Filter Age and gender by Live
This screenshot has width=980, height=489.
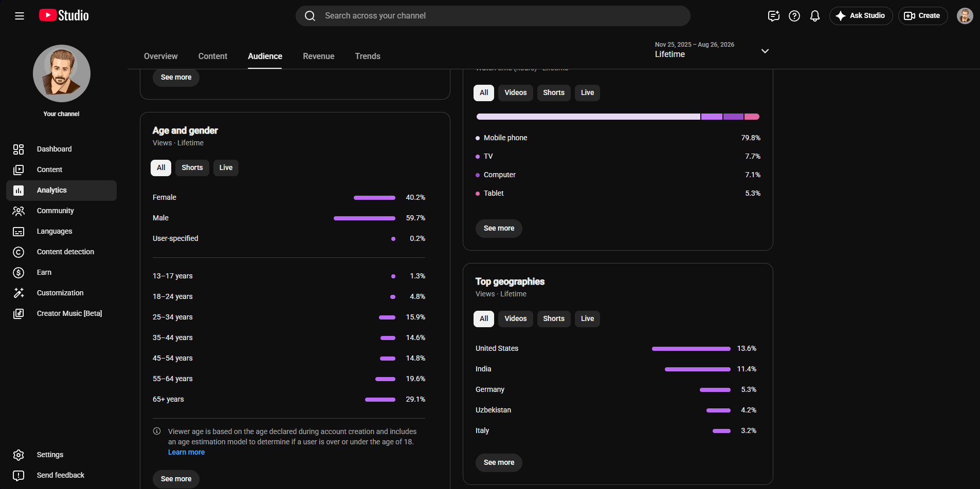click(x=226, y=168)
